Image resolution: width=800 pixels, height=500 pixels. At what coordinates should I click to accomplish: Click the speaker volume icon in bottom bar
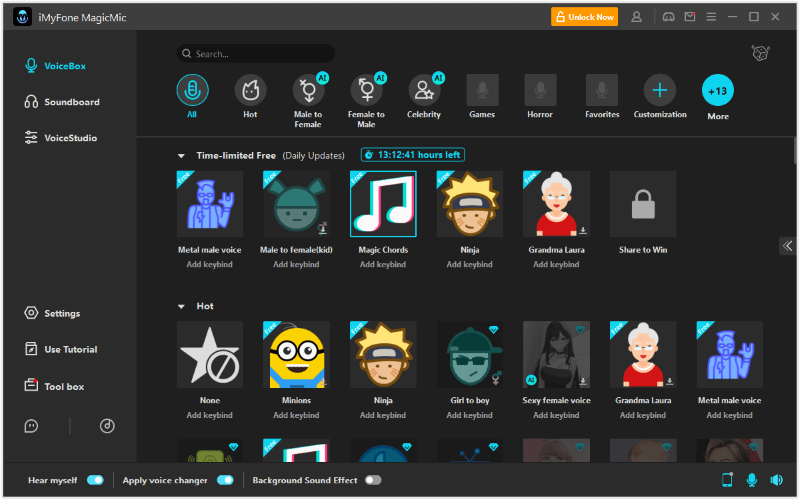click(777, 480)
